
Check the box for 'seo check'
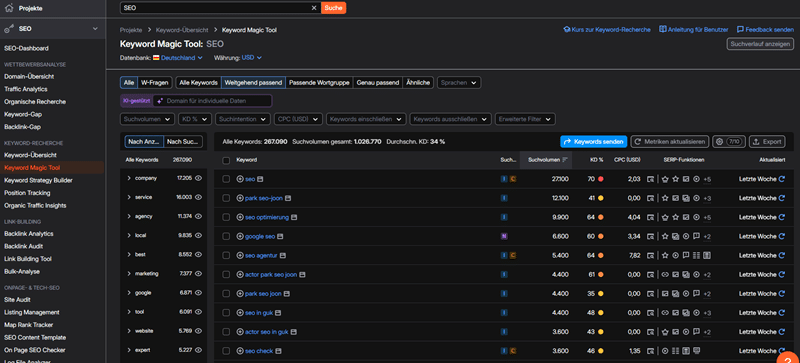point(226,351)
